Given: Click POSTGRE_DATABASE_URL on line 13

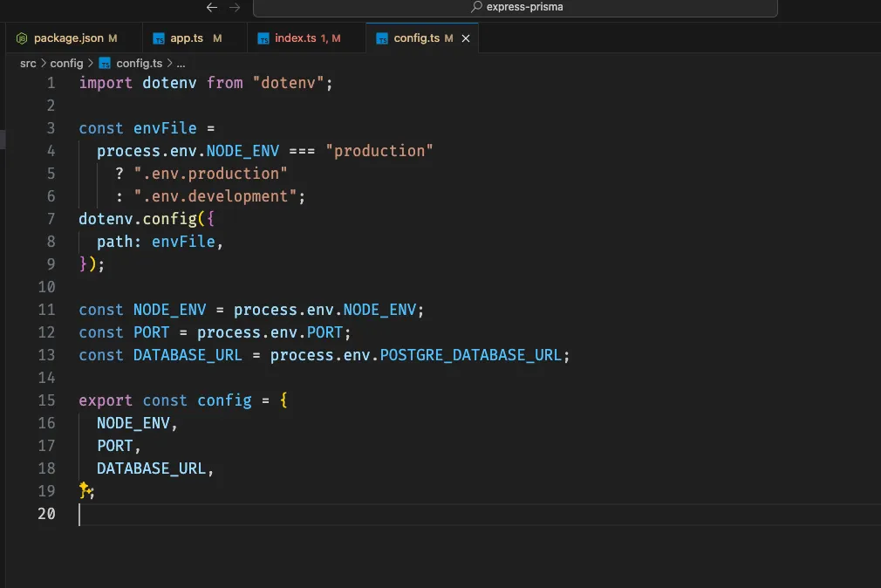Looking at the screenshot, I should click(471, 355).
